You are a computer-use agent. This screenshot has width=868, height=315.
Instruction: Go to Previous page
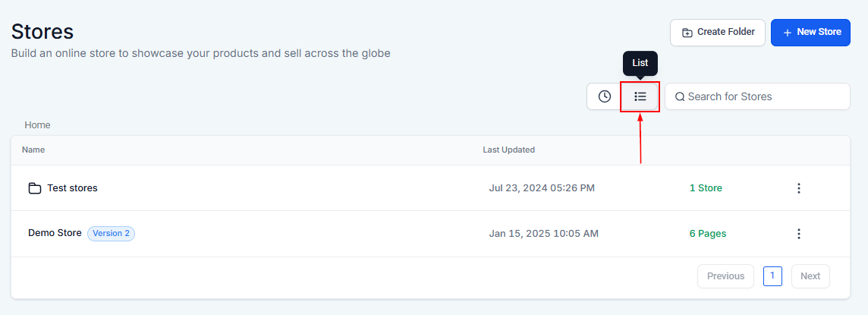coord(725,276)
